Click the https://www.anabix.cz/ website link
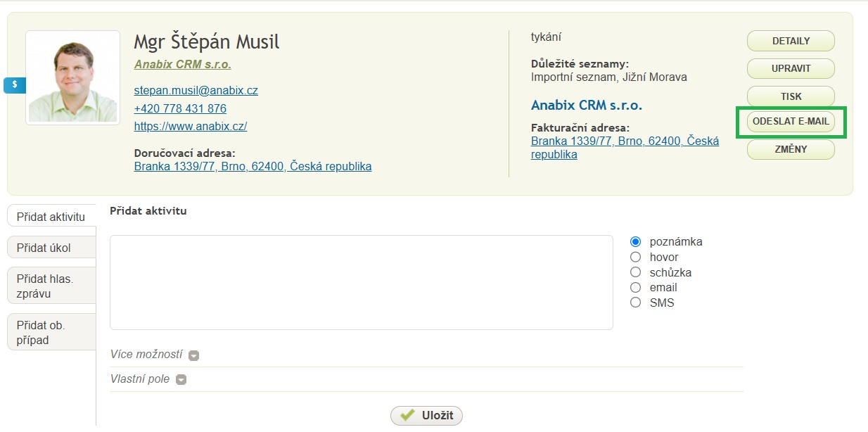868x432 pixels. [x=190, y=127]
